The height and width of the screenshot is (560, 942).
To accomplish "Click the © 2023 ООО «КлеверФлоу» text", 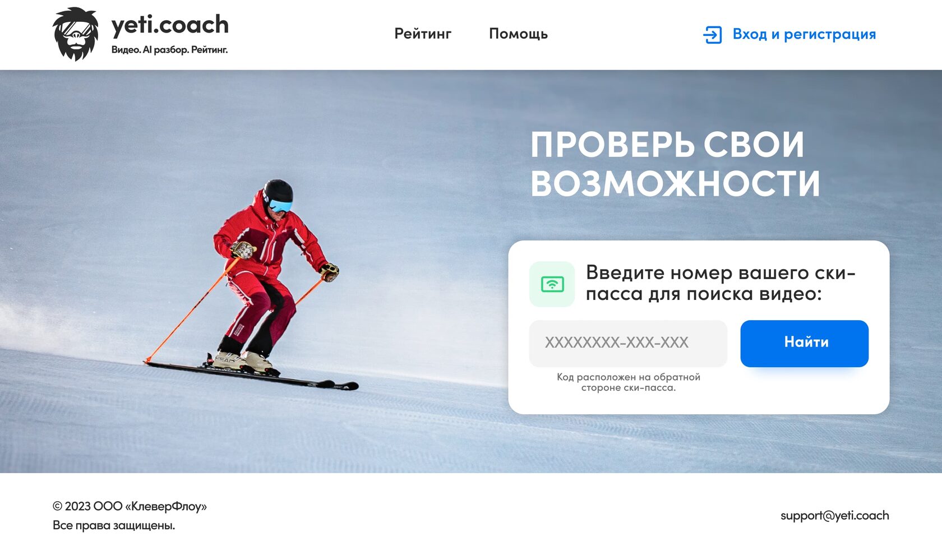I will pos(130,506).
